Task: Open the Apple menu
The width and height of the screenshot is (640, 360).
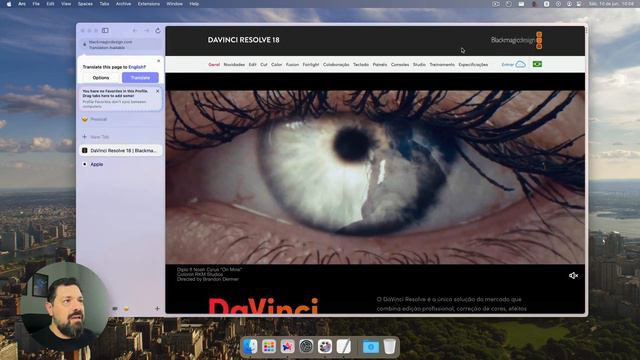Action: pyautogui.click(x=9, y=4)
